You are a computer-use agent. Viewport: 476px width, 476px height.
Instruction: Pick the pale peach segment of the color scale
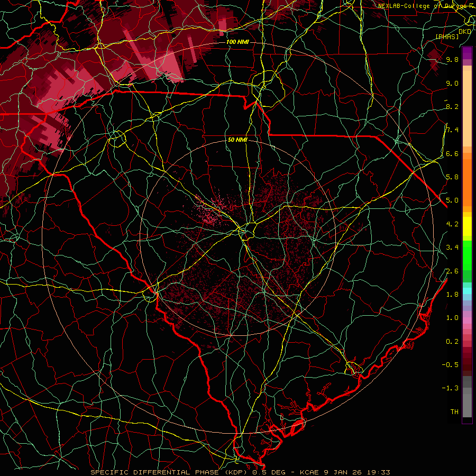[467, 108]
